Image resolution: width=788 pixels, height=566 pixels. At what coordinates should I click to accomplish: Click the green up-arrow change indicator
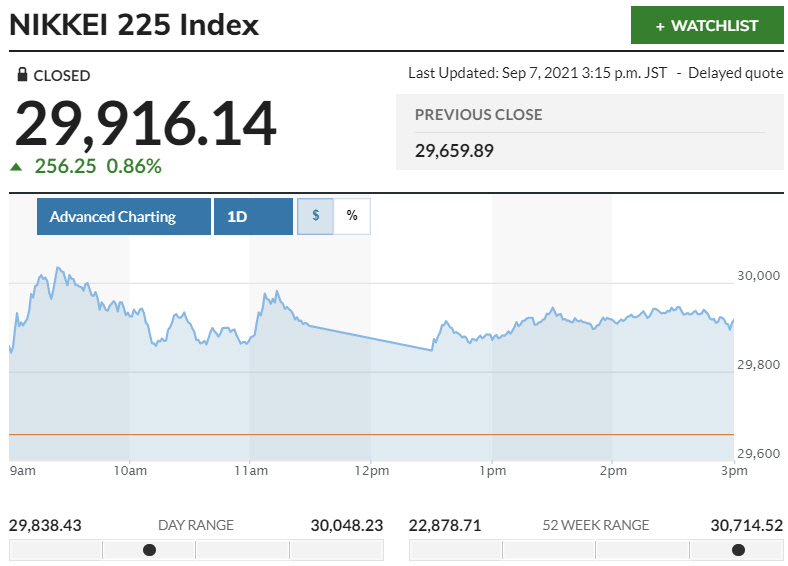(15, 167)
